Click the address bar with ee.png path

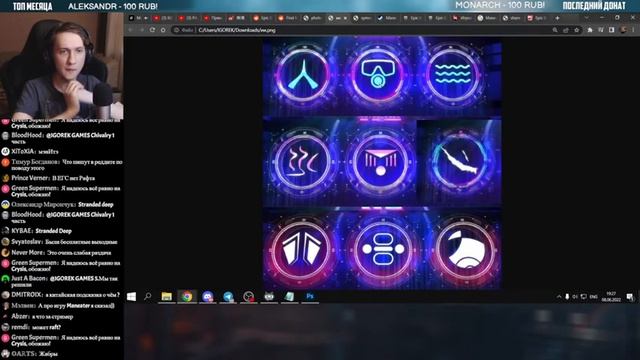pyautogui.click(x=363, y=30)
